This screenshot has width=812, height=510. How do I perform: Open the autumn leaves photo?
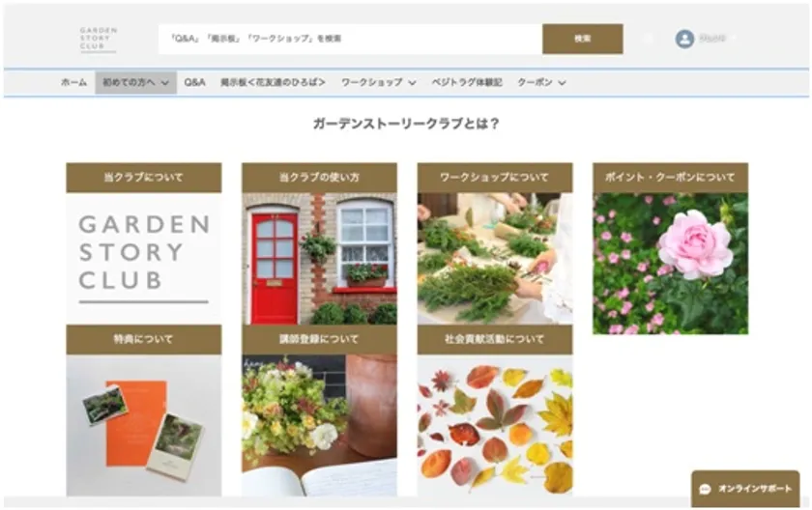point(495,425)
